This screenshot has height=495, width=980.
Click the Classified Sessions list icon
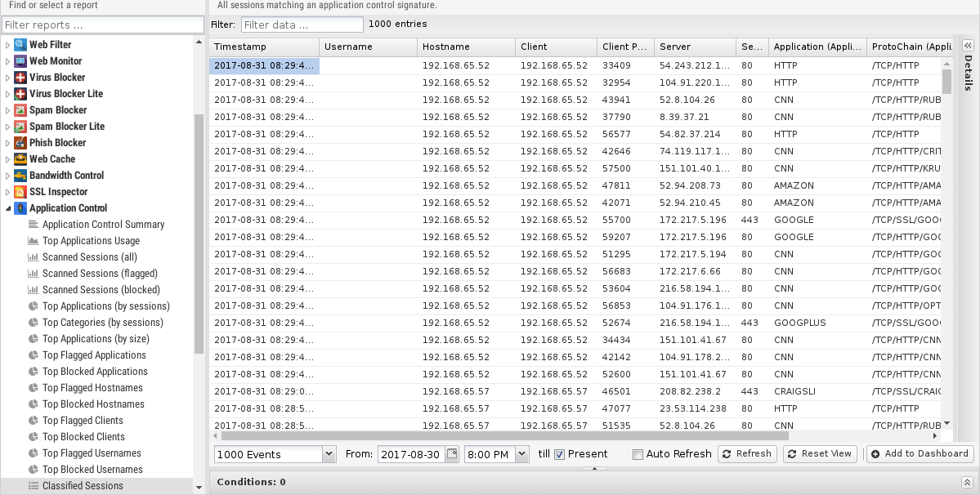coord(34,485)
